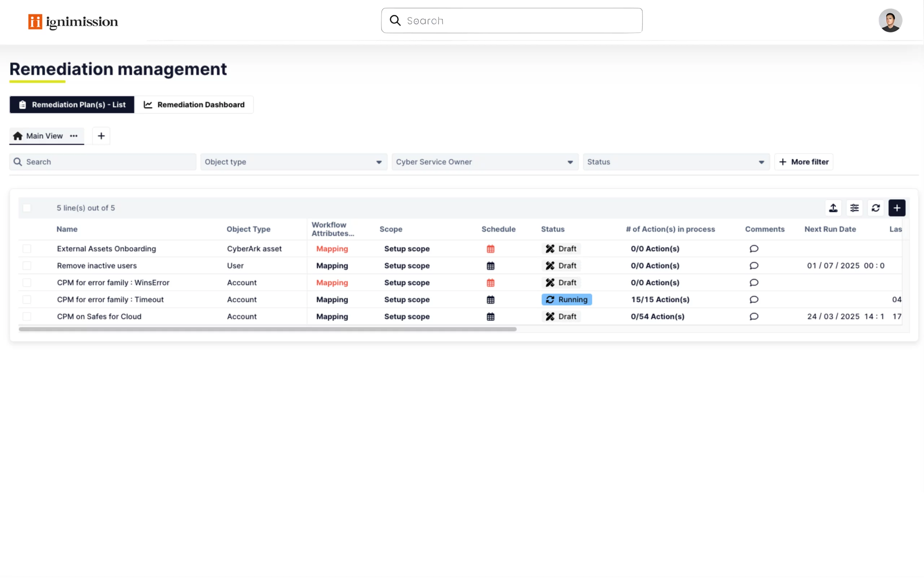Open the column settings sliders icon

[854, 208]
